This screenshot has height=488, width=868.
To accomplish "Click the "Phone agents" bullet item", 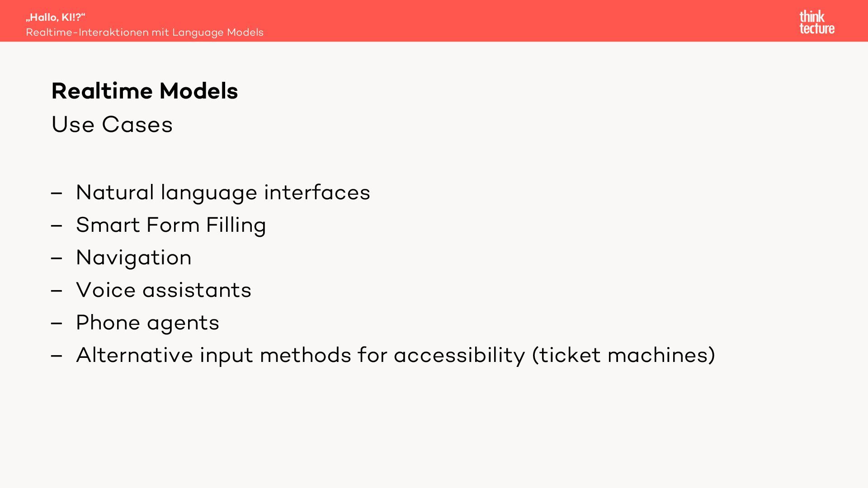I will (147, 323).
